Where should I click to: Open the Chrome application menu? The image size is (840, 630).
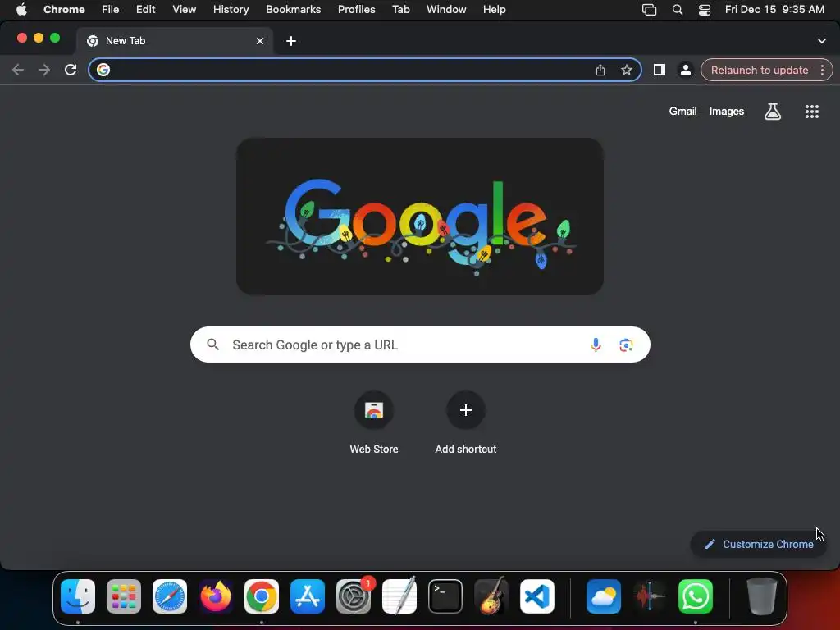point(64,10)
